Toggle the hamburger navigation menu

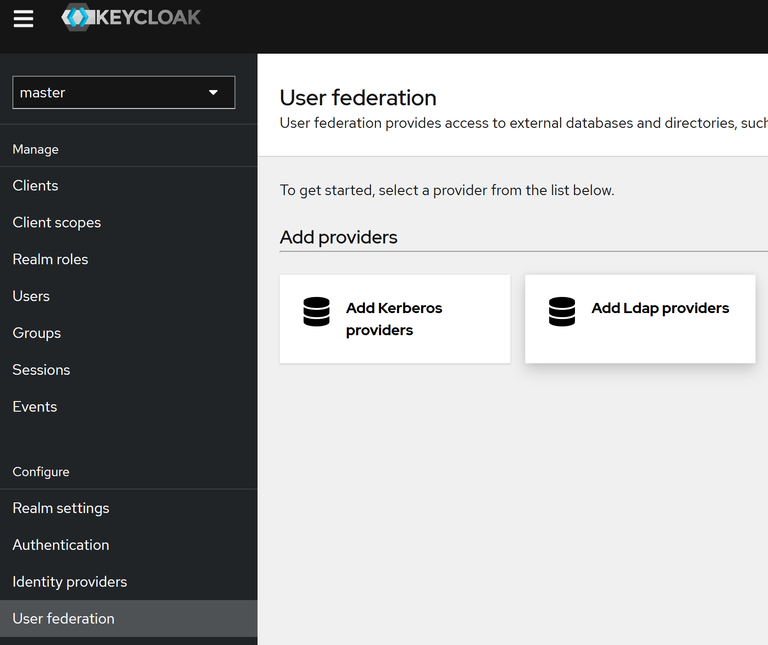pos(23,19)
